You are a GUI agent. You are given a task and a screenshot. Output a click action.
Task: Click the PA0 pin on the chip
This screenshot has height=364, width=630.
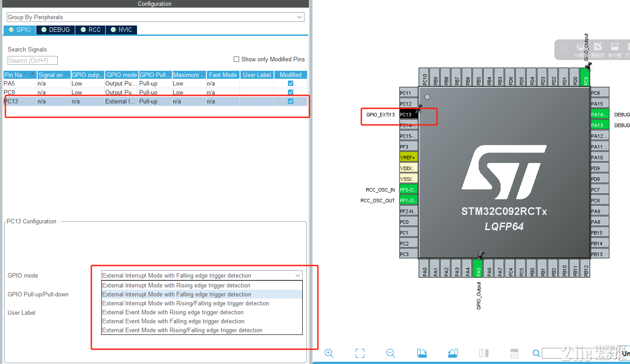(x=424, y=268)
